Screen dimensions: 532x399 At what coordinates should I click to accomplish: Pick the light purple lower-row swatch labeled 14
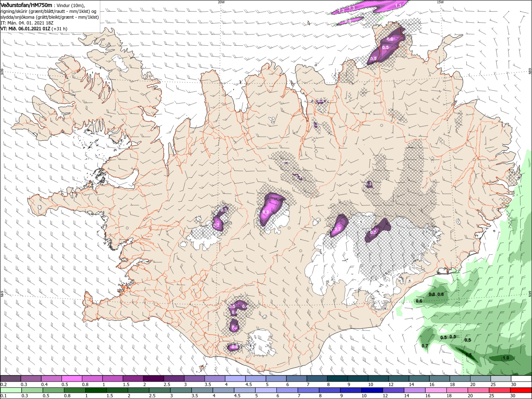click(414, 390)
